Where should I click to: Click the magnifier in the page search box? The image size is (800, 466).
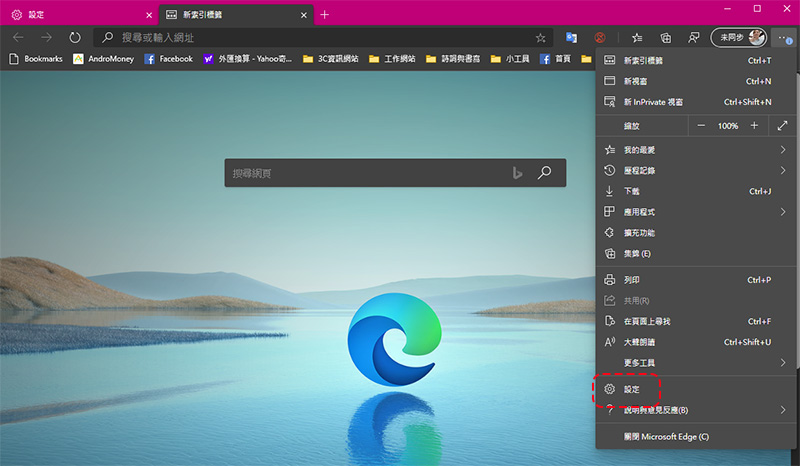tap(545, 173)
